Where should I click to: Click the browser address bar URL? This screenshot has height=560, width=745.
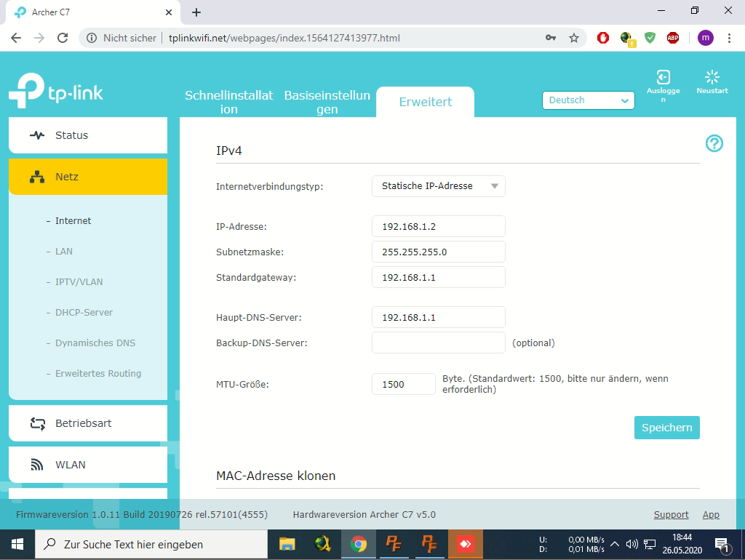284,38
